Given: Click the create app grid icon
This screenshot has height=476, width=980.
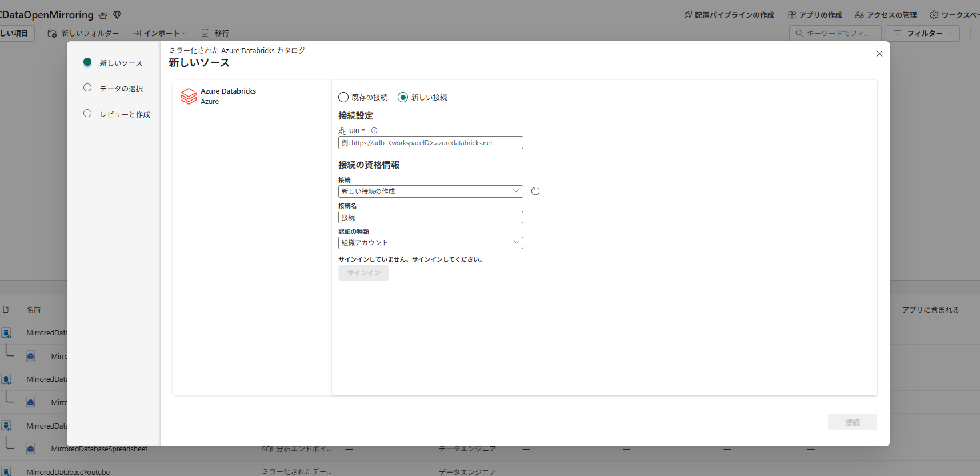Looking at the screenshot, I should tap(792, 15).
